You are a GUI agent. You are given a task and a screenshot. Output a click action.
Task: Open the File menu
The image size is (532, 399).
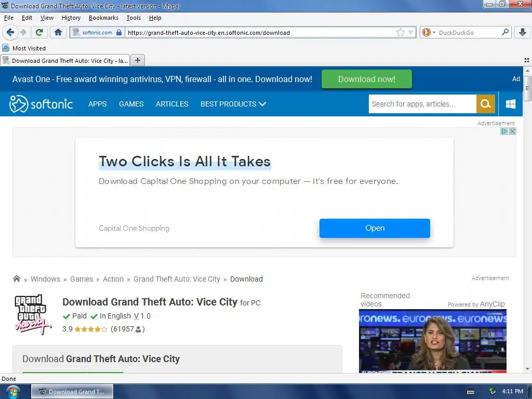[8, 18]
